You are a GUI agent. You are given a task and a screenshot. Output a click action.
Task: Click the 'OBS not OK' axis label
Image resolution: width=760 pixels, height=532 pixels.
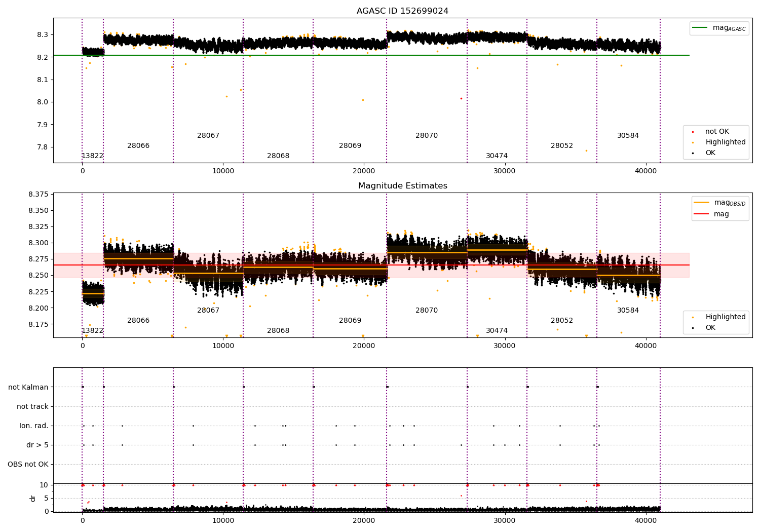point(28,464)
